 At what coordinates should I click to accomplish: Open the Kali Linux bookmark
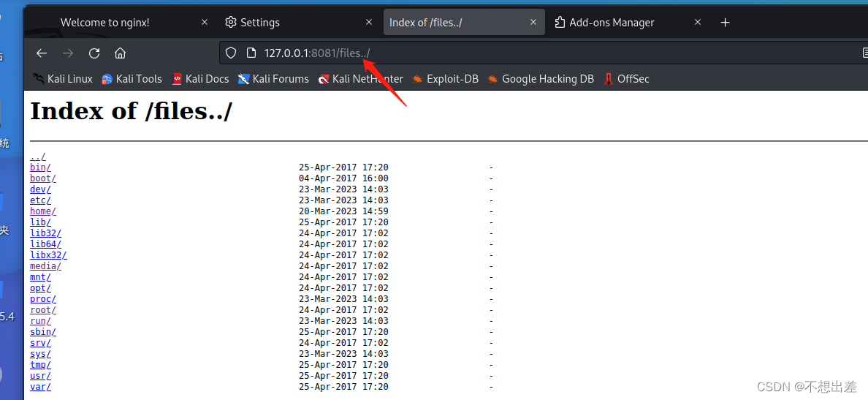pos(63,79)
